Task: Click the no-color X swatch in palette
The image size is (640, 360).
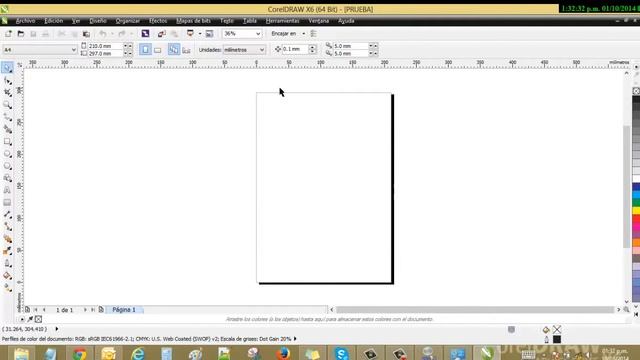Action: tap(636, 91)
